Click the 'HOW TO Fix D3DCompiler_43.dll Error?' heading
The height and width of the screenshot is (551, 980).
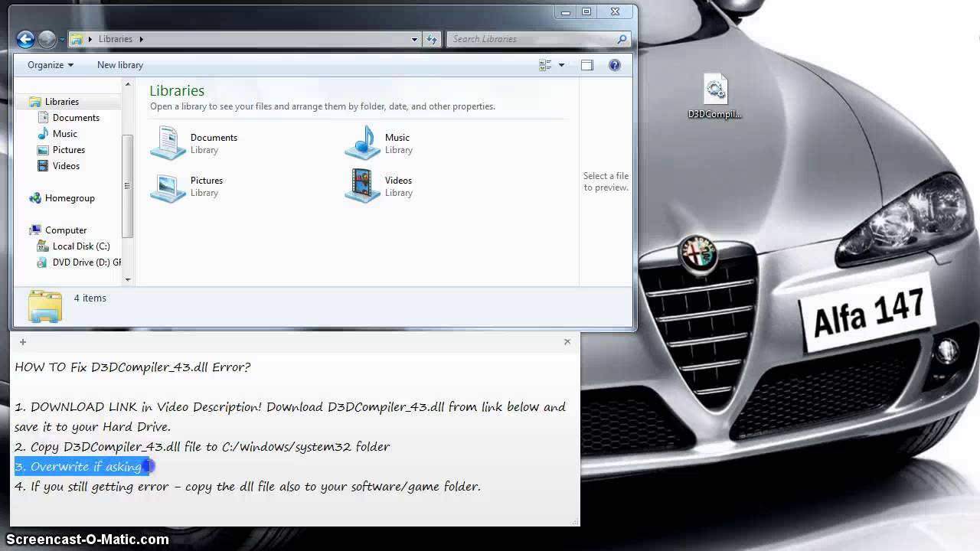point(132,367)
